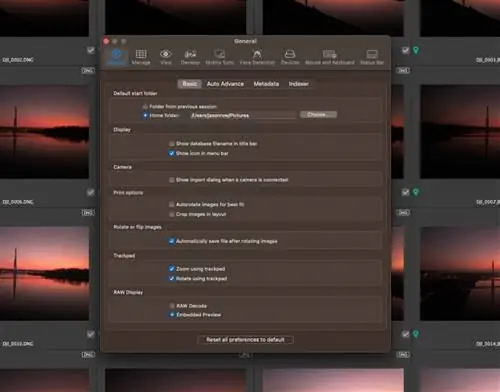Image resolution: width=500 pixels, height=392 pixels.
Task: Open the Mobile Sync preferences icon
Action: [219, 57]
